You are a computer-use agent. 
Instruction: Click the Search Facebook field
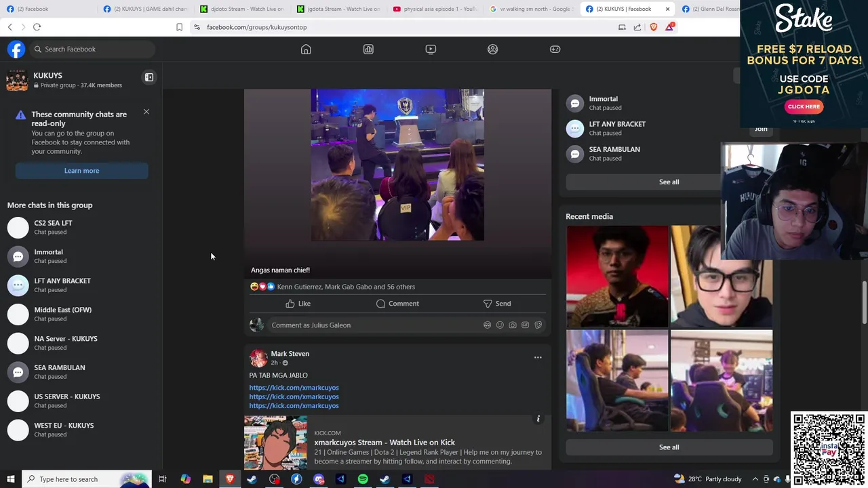(92, 49)
